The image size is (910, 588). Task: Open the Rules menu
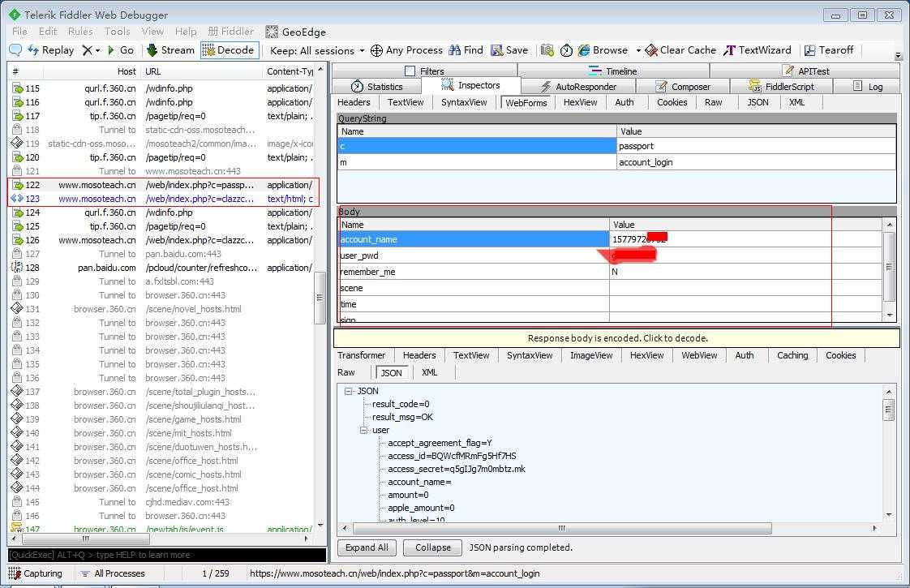coord(80,32)
